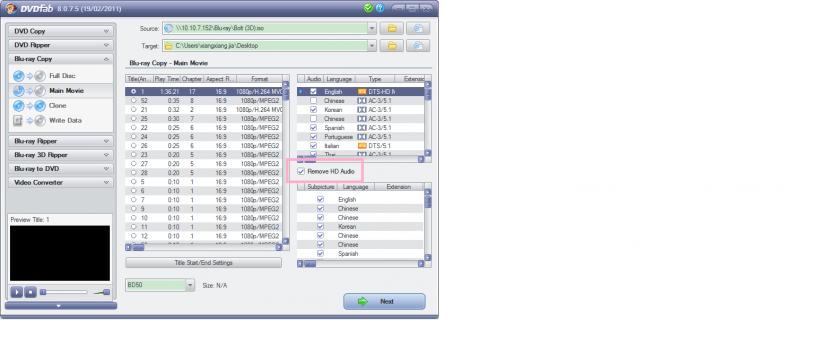Open target folder browse icon
830x362 pixels.
point(392,46)
